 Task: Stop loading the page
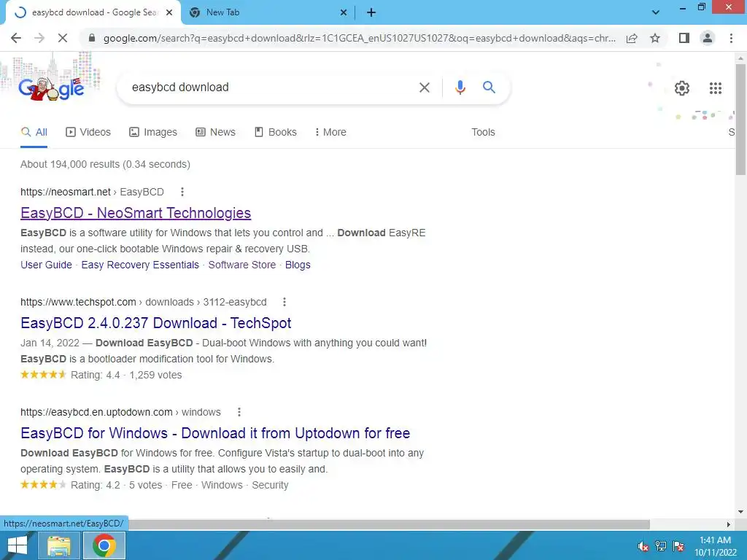click(63, 38)
